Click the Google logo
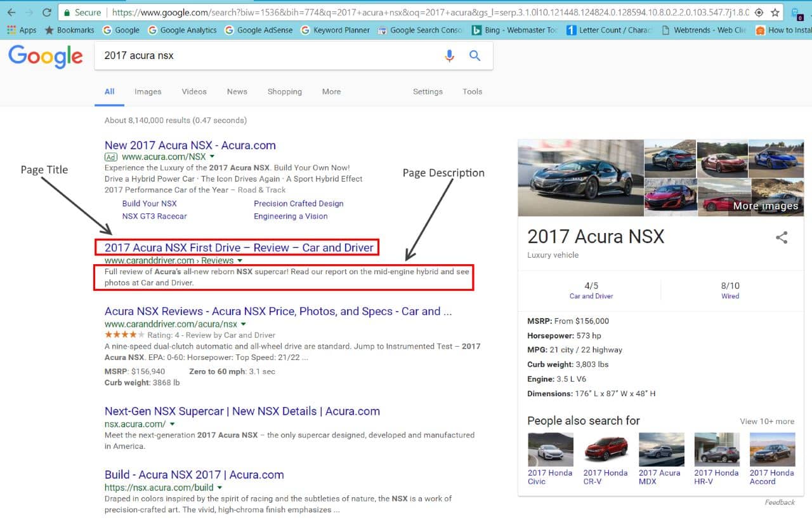Screen dimensions: 812x520 click(x=46, y=56)
